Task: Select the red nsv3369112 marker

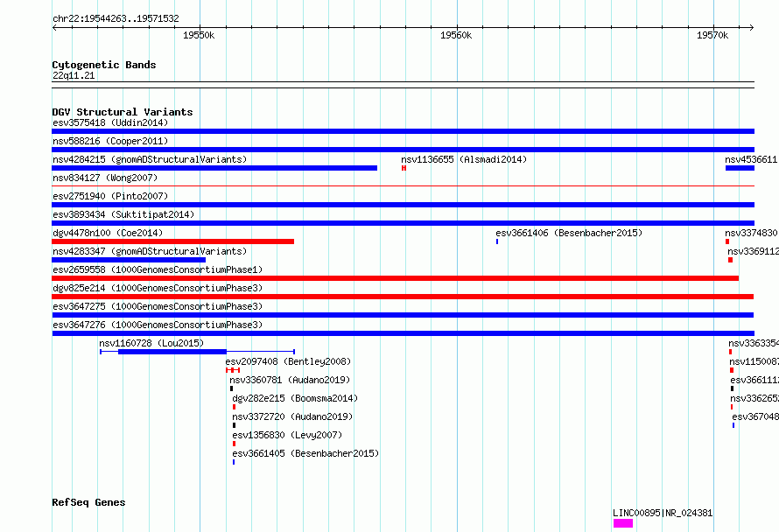Action: tap(730, 260)
